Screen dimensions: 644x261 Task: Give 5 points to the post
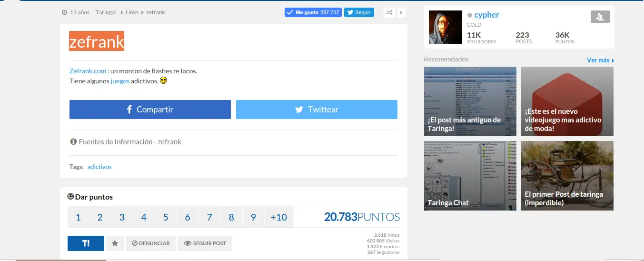coord(166,217)
